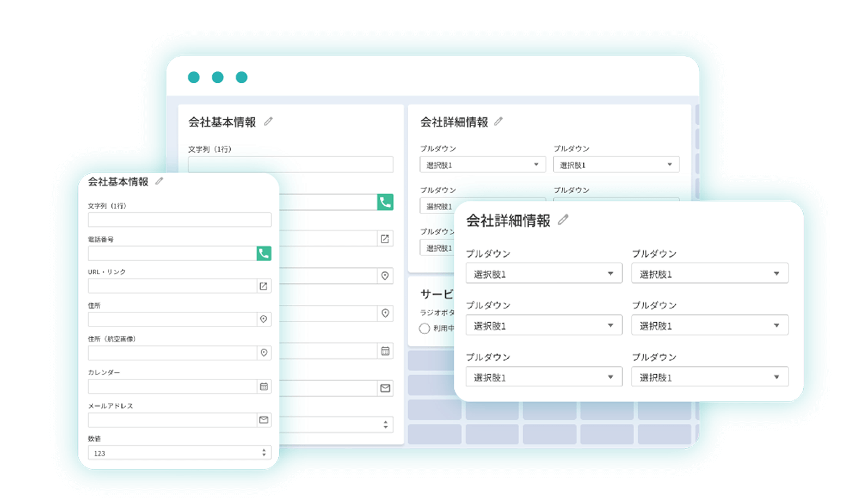Click background window's number stepper arrows
868x504 pixels.
[x=385, y=425]
